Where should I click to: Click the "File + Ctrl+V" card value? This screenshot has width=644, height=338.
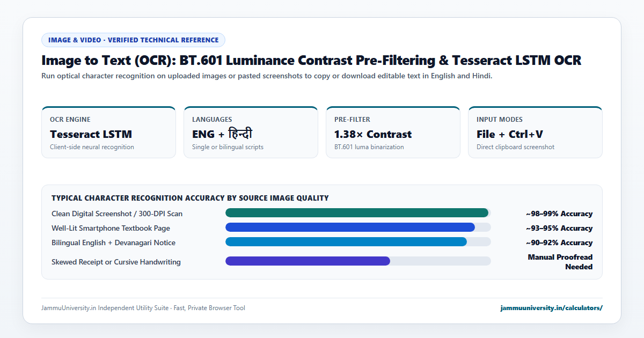click(x=510, y=134)
